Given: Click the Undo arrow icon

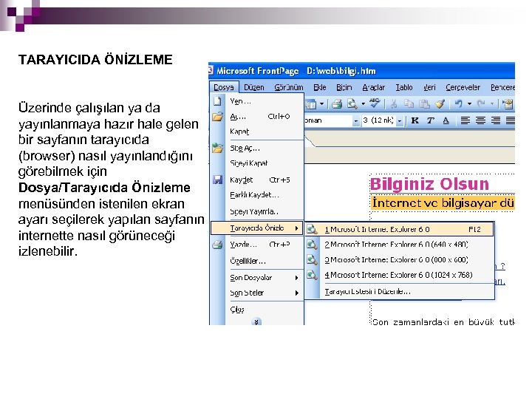Looking at the screenshot, I should pos(458,104).
